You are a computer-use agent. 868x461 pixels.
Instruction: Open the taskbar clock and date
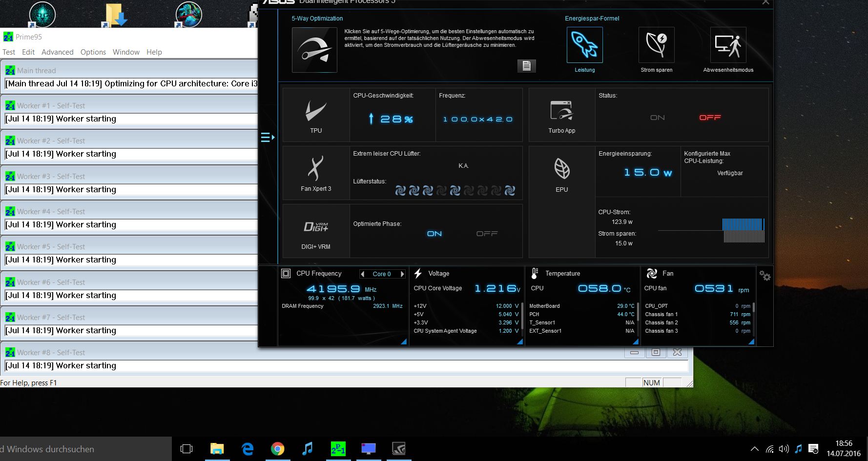(844, 449)
